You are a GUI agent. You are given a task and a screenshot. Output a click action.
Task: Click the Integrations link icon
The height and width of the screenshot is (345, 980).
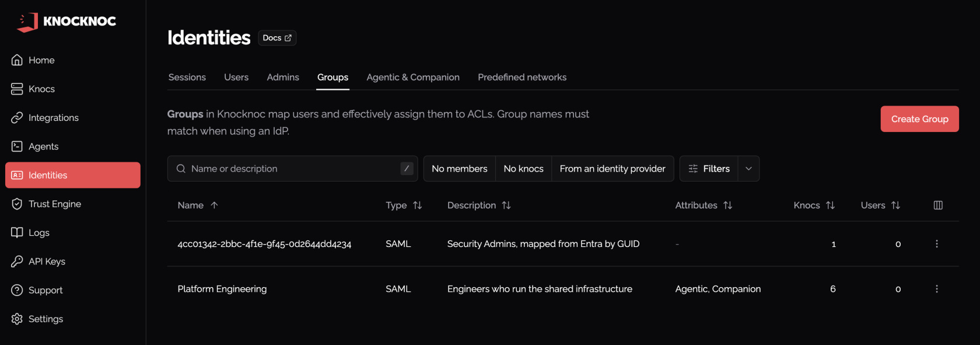pyautogui.click(x=17, y=117)
